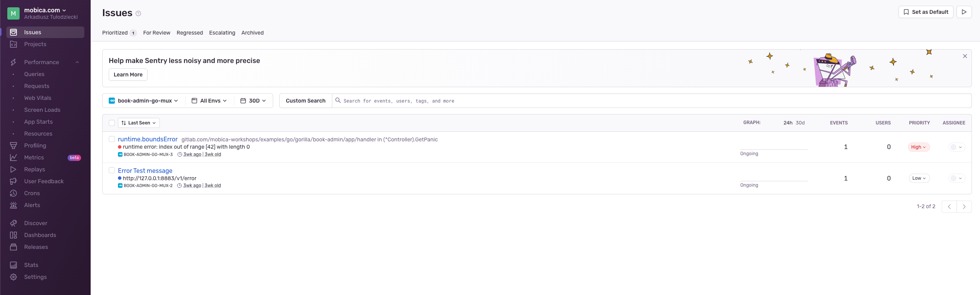Switch to the Regressed tab
Screen dimensions: 980x295
coord(190,33)
